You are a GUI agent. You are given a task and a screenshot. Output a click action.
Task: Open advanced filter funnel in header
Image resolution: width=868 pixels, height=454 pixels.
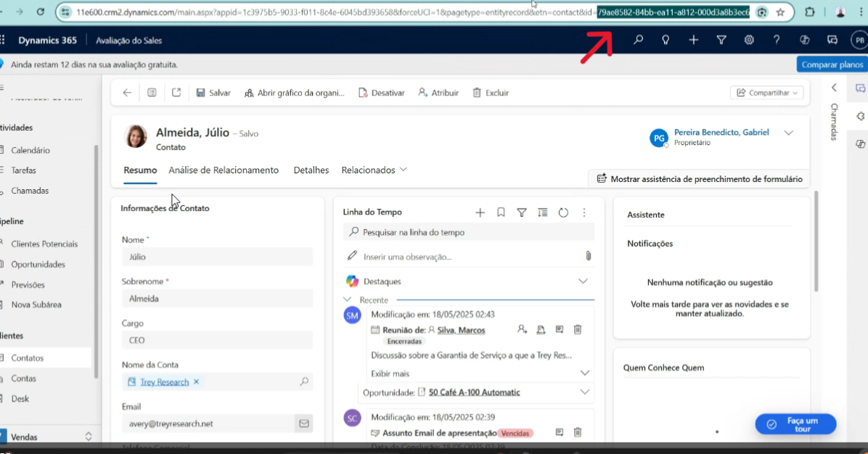[721, 40]
